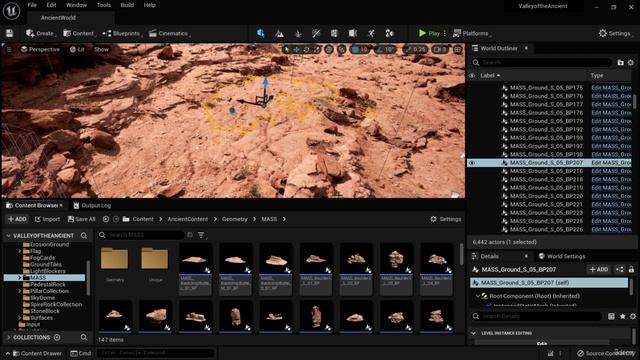Collapse Level Instance Editing section
This screenshot has width=640, height=360.
pos(473,333)
